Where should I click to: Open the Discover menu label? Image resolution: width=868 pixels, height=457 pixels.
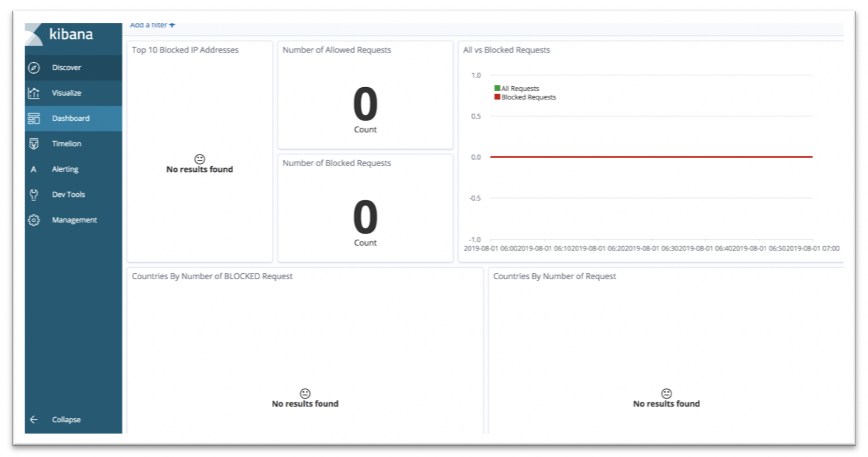pos(66,68)
